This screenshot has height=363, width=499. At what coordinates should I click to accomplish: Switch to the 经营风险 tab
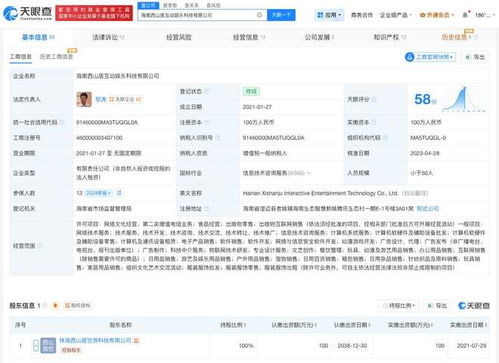179,37
